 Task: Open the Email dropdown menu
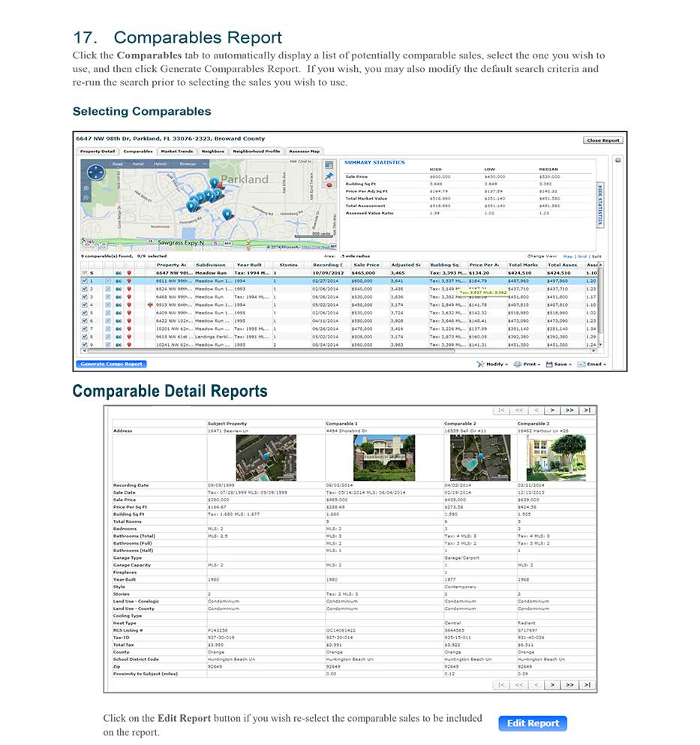tap(592, 365)
